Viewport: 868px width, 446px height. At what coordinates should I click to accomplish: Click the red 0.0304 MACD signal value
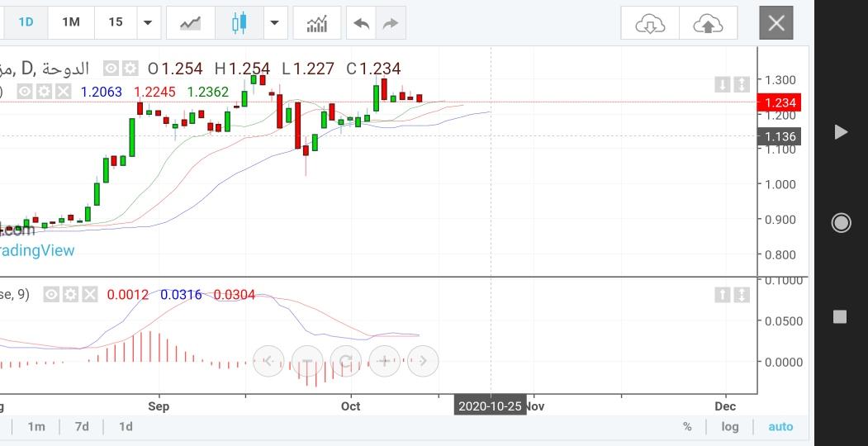(235, 295)
